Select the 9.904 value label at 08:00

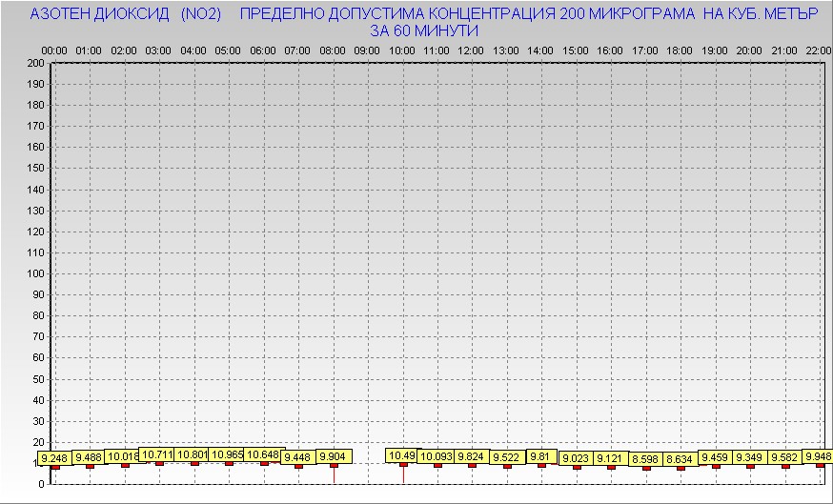click(334, 456)
